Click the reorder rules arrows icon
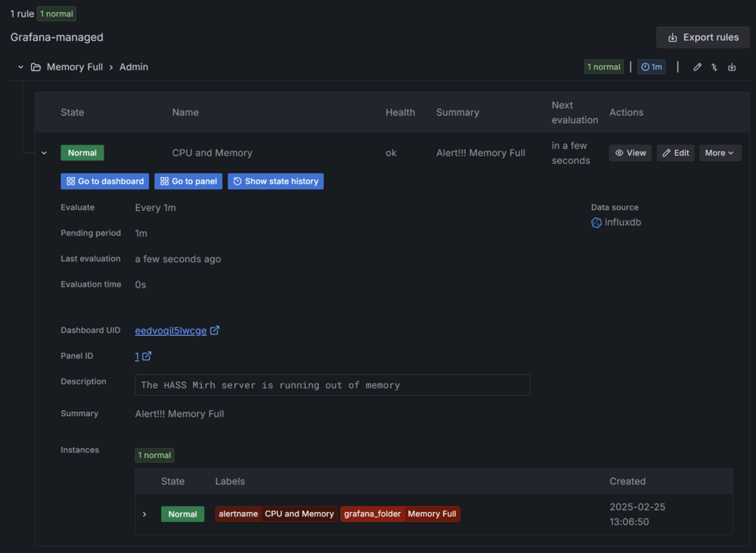756x553 pixels. [714, 67]
